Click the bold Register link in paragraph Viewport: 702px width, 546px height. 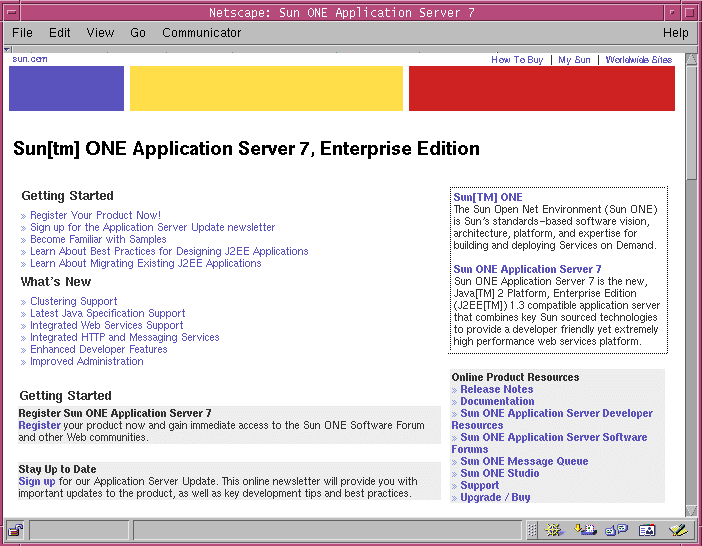tap(39, 425)
